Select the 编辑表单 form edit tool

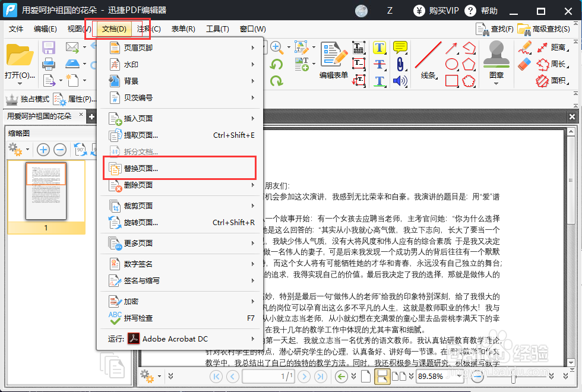click(x=334, y=61)
